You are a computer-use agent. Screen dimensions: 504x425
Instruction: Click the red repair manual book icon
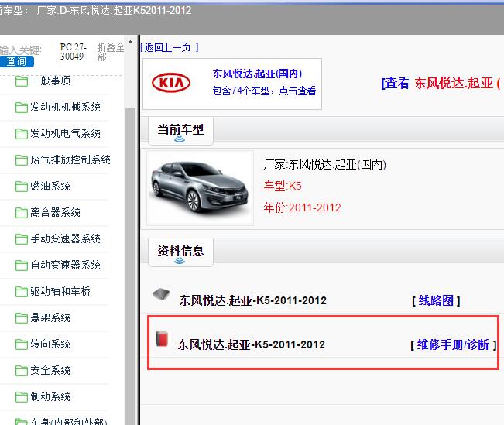tap(162, 338)
